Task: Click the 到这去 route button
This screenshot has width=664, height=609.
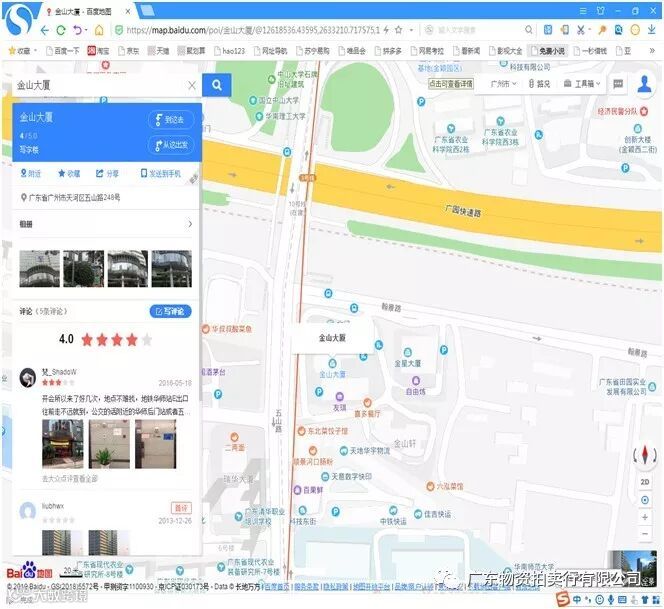Action: 171,120
